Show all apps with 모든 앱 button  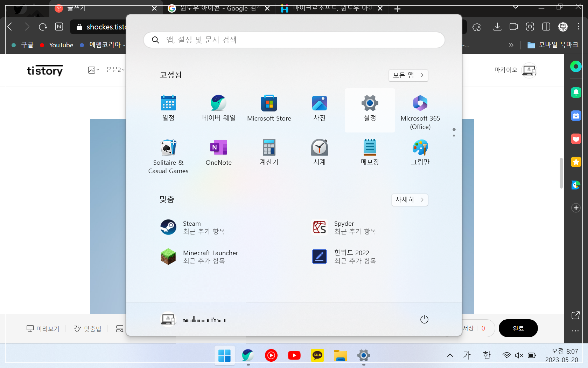coord(408,75)
